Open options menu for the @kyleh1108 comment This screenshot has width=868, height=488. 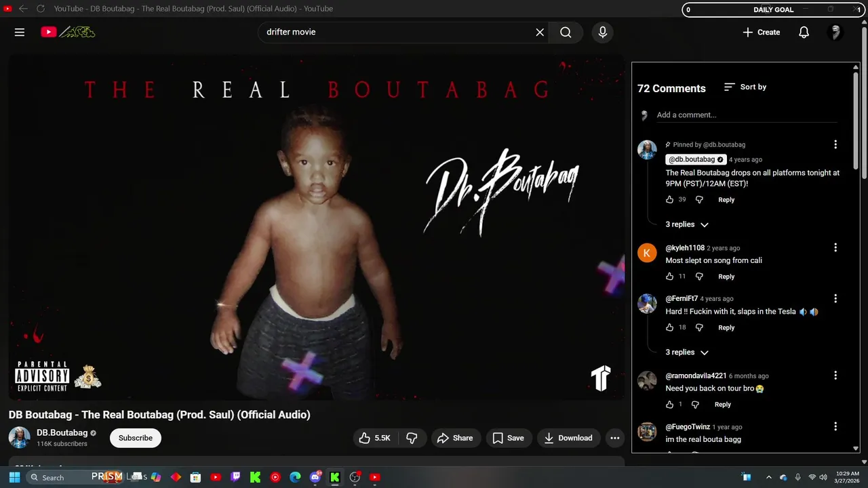pos(835,247)
